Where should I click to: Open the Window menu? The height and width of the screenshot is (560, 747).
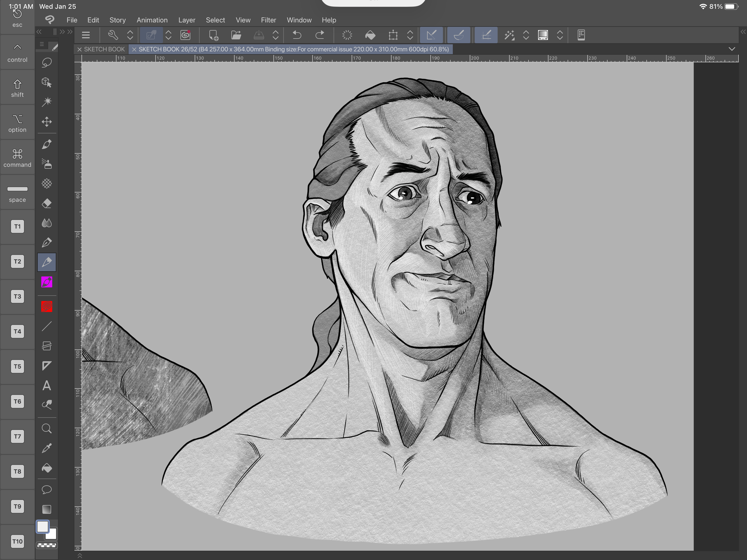point(299,20)
